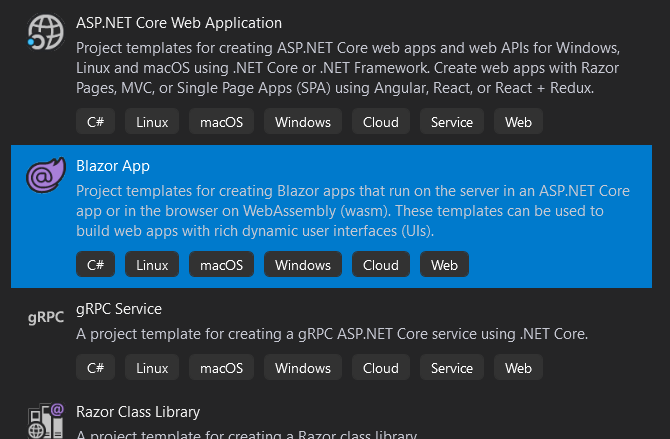Screen dimensions: 670x439
Task: Select the ASP.NET Core Web Application template title
Action: pyautogui.click(x=179, y=23)
